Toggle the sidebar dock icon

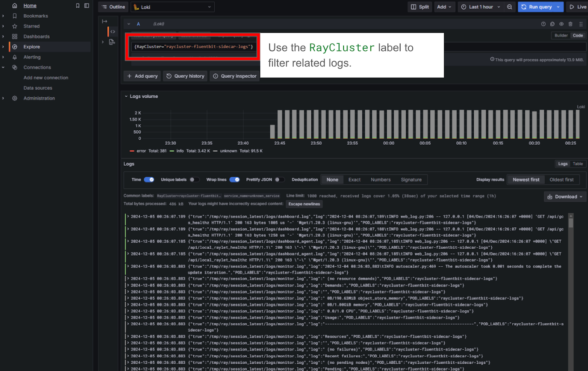87,6
